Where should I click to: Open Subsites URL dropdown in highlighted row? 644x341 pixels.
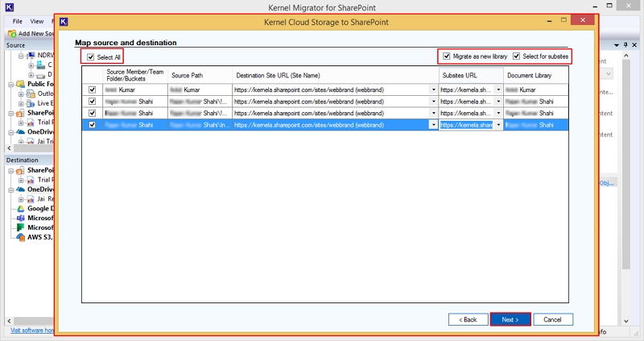click(498, 125)
